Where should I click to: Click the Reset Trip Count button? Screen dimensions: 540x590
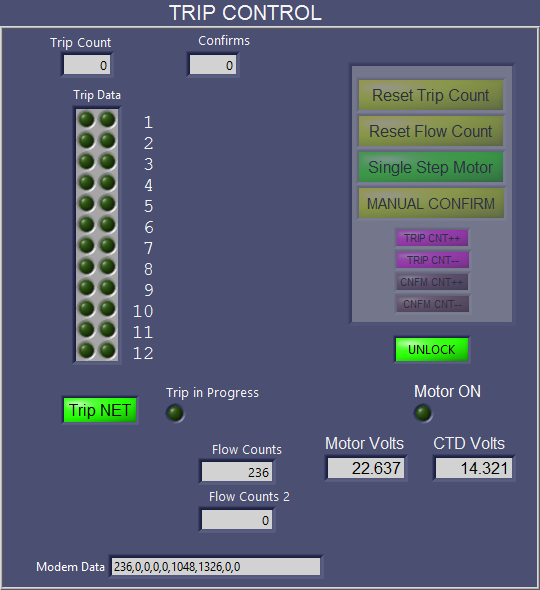tap(430, 95)
